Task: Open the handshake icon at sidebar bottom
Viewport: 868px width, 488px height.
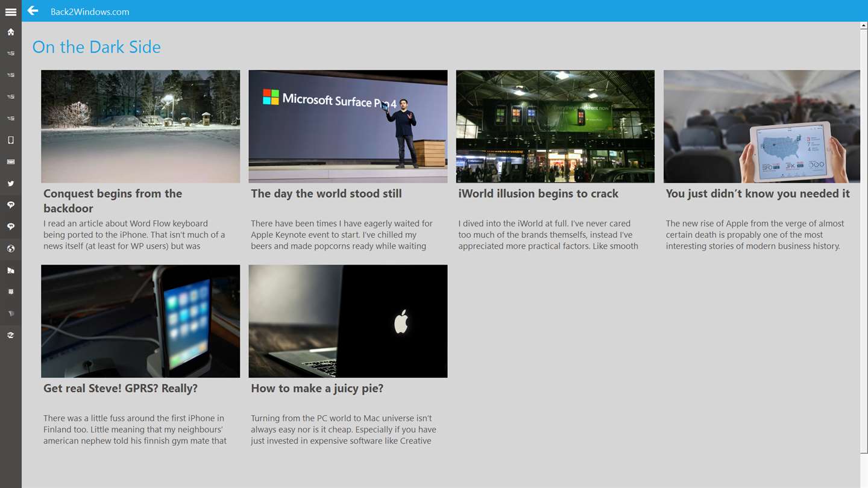Action: point(11,335)
